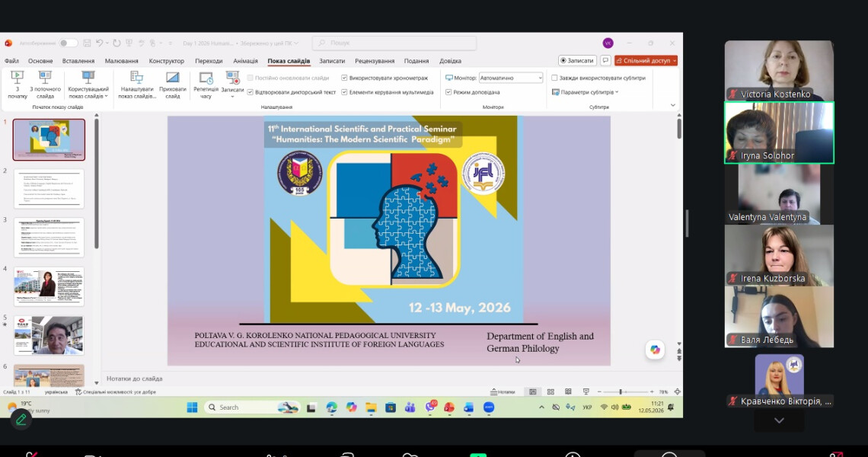Viewport: 868px width, 457px height.
Task: Open the VK account avatar
Action: point(608,43)
